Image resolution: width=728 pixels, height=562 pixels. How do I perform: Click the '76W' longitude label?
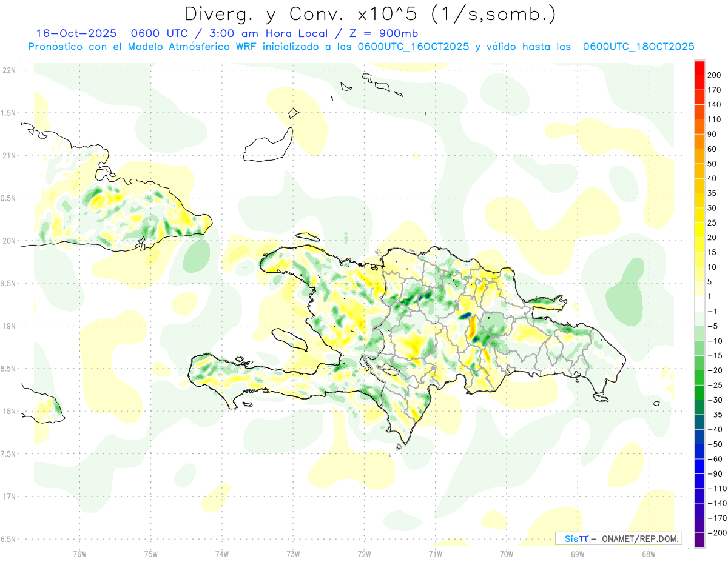tap(79, 554)
